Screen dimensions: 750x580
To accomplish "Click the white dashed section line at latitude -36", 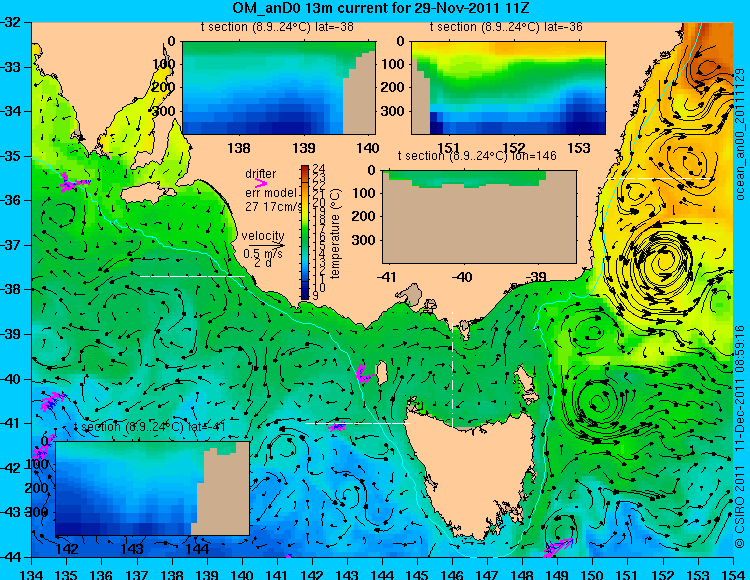I will pos(659,178).
